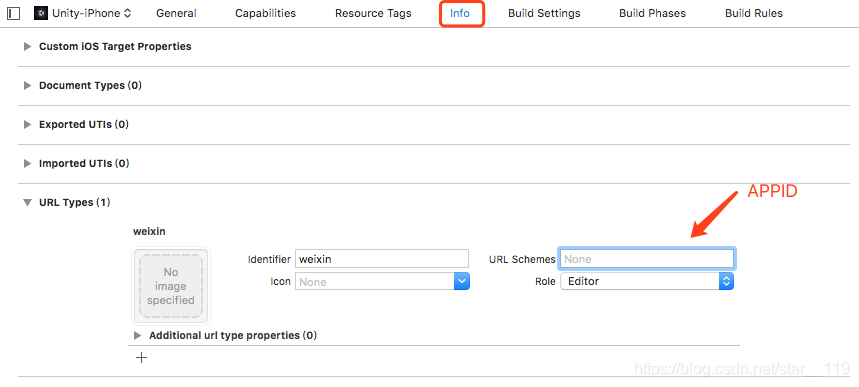The image size is (859, 387).
Task: Open the Role Editor dropdown
Action: (647, 281)
